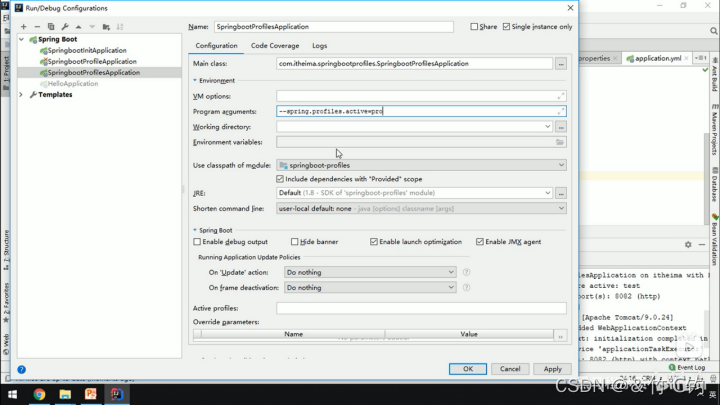The height and width of the screenshot is (405, 720).
Task: Switch to the Logs tab
Action: 320,46
